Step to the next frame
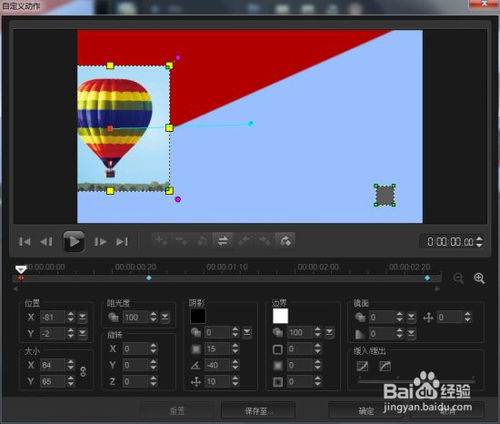The height and width of the screenshot is (424, 500). click(x=100, y=241)
